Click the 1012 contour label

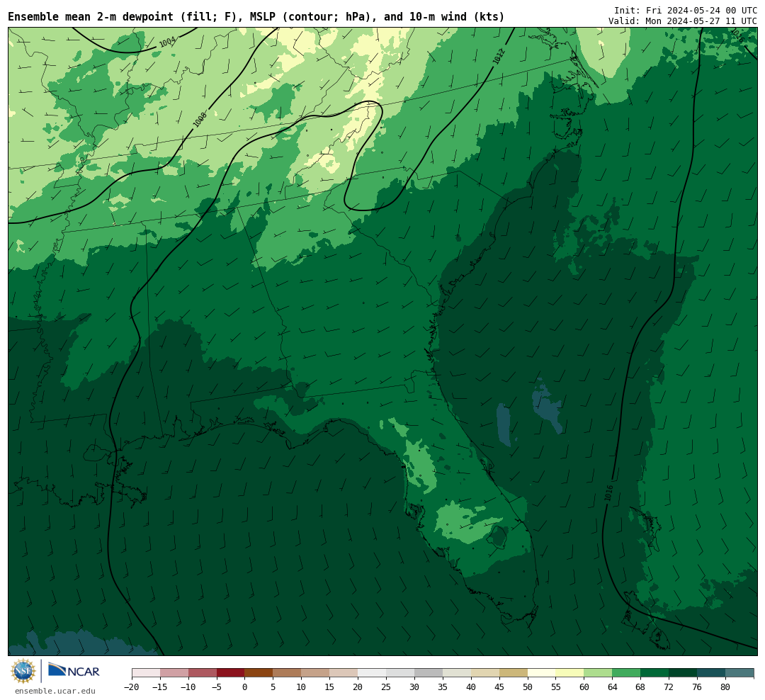pyautogui.click(x=498, y=57)
